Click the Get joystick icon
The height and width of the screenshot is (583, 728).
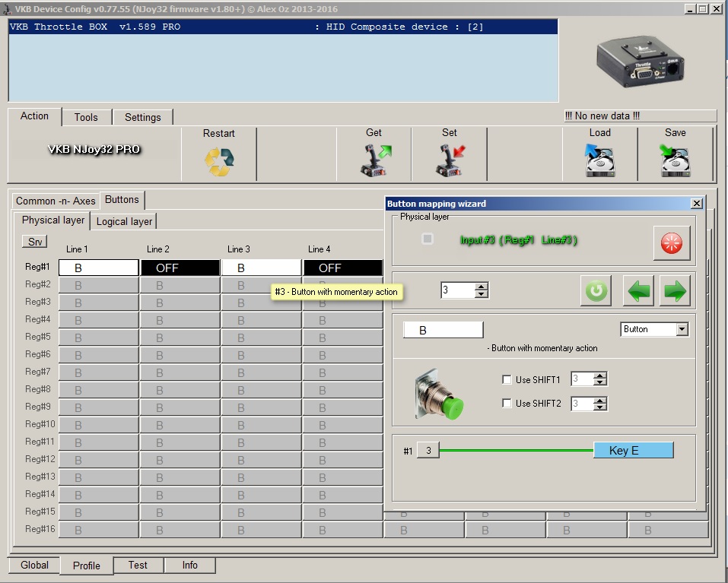374,161
